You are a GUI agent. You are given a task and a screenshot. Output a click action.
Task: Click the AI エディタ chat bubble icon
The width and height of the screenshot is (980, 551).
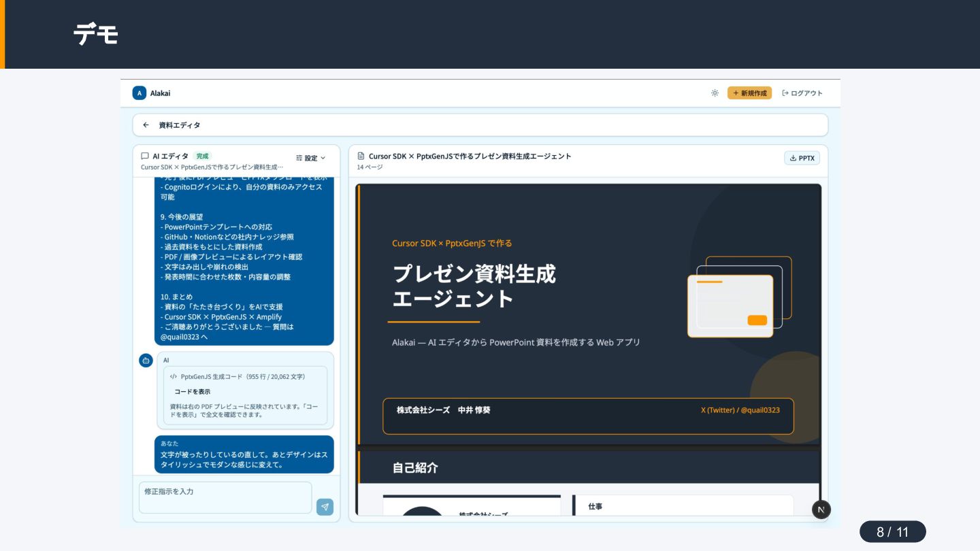point(145,156)
